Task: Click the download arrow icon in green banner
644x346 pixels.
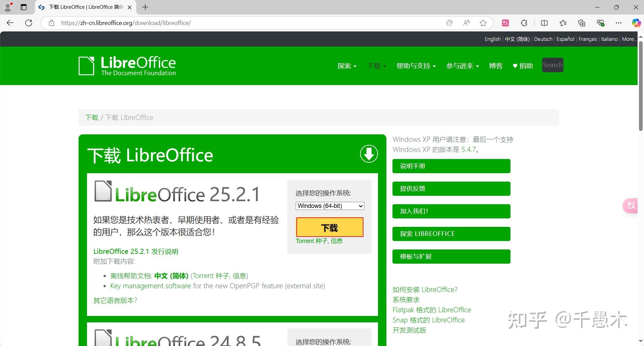Action: [369, 154]
